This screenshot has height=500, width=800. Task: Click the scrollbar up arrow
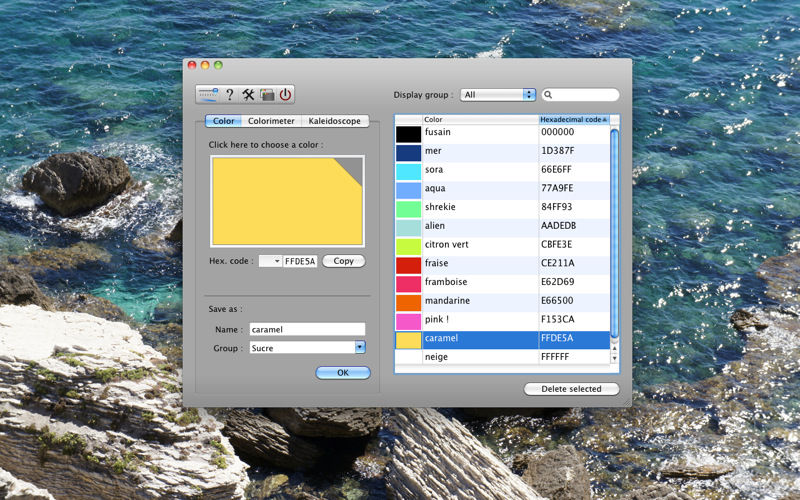614,348
